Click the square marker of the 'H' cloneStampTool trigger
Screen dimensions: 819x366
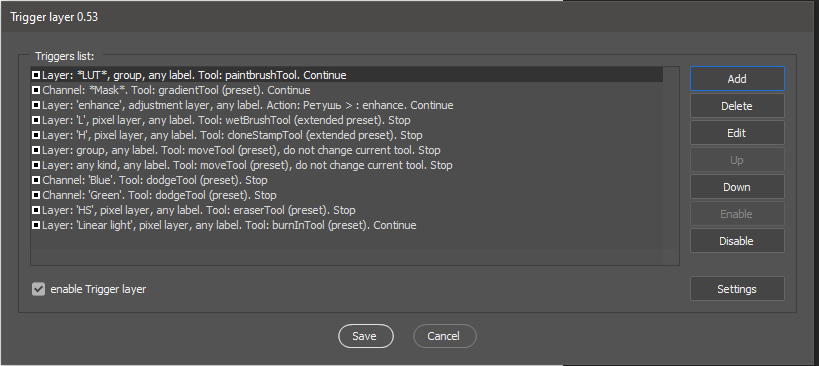[36, 135]
